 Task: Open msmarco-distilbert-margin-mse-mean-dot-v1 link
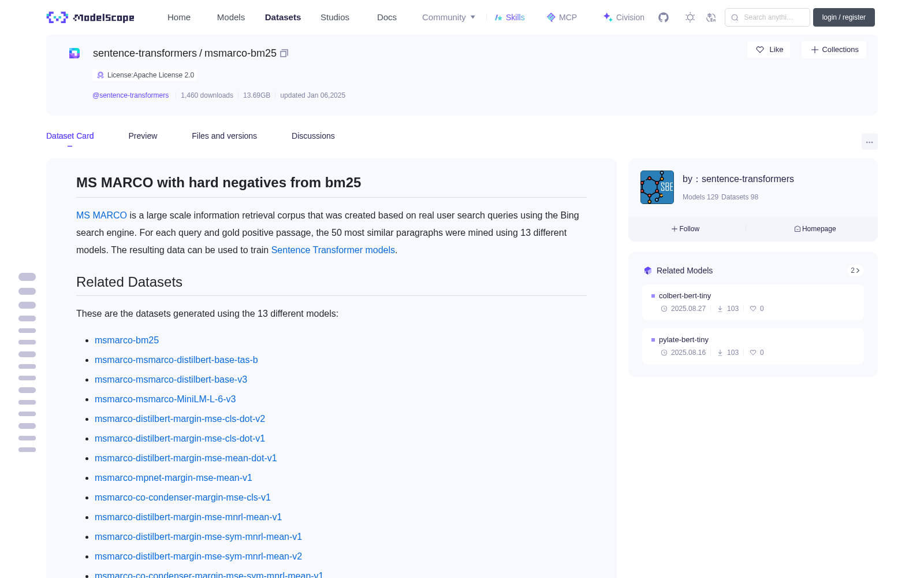(186, 458)
